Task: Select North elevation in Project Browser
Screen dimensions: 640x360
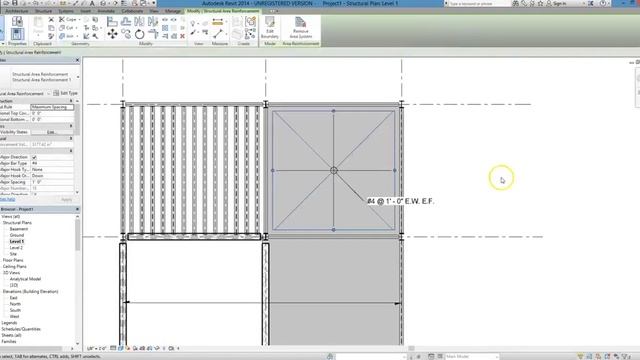Action: (15, 304)
